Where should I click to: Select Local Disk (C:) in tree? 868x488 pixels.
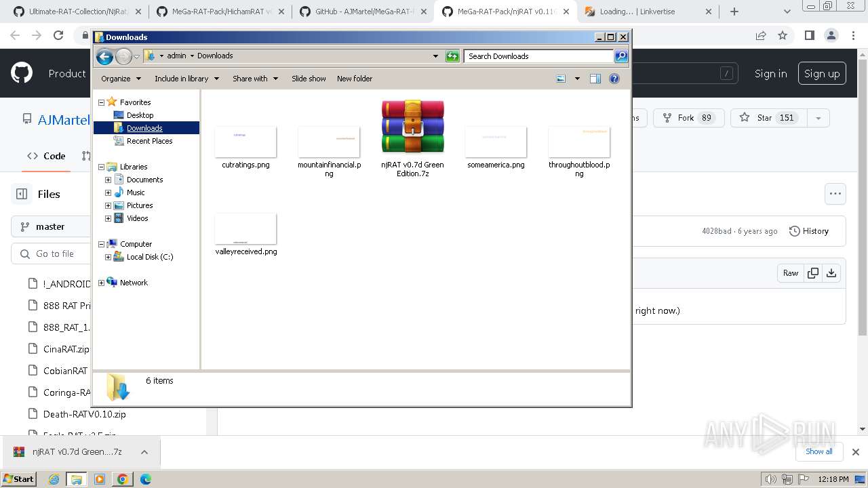coord(149,257)
